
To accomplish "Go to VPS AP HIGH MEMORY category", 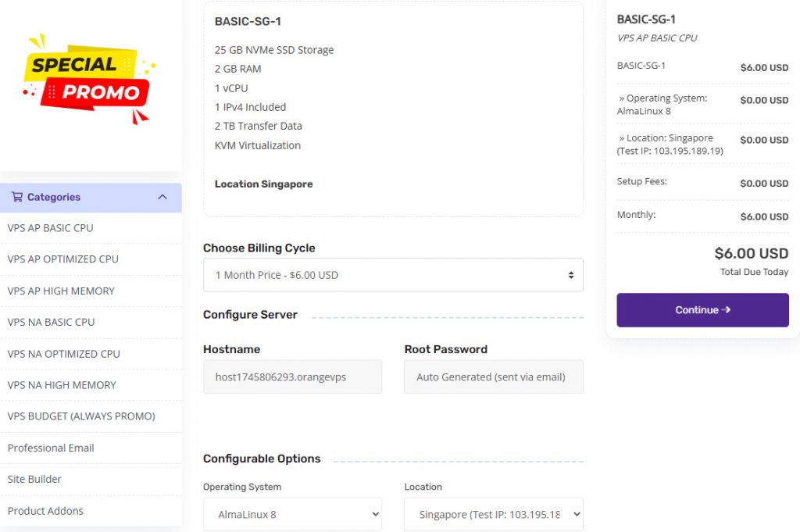I will coord(61,291).
